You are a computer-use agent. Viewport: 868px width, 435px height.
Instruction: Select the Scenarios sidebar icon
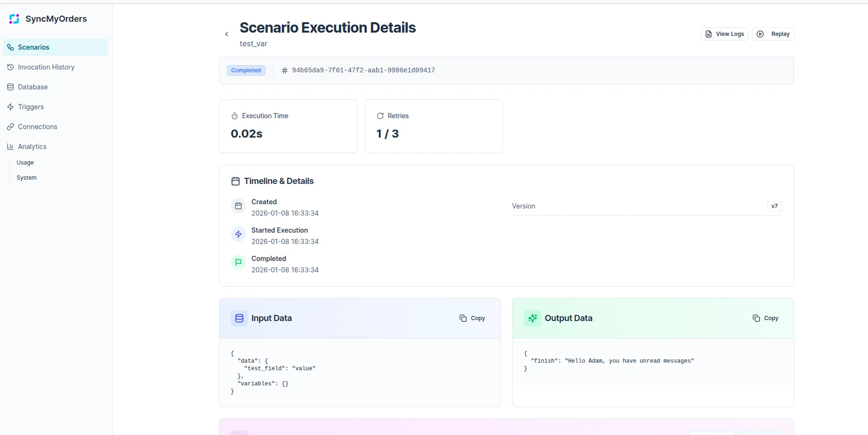[10, 47]
